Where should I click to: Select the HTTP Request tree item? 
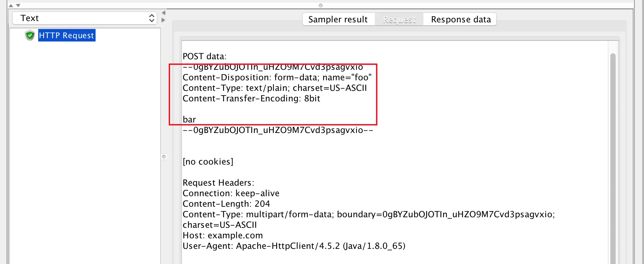click(x=67, y=35)
